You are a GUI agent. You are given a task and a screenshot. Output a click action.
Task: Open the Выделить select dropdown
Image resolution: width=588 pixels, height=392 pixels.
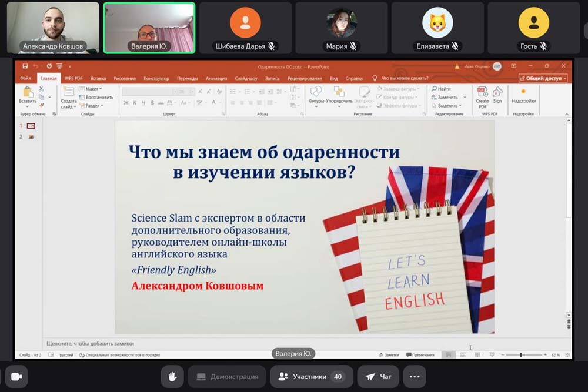coord(449,106)
